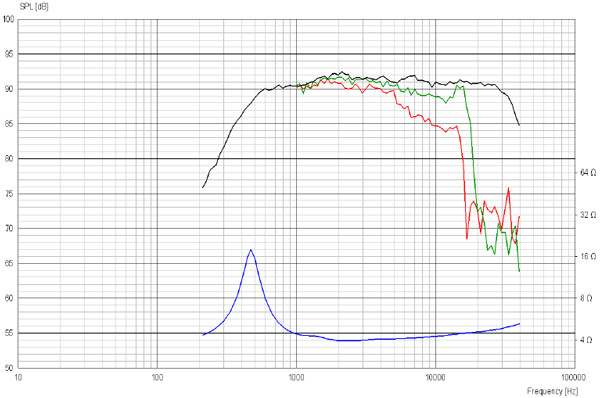This screenshot has width=600, height=398.
Task: Click the 100000 Hz frequency label
Action: [x=574, y=377]
